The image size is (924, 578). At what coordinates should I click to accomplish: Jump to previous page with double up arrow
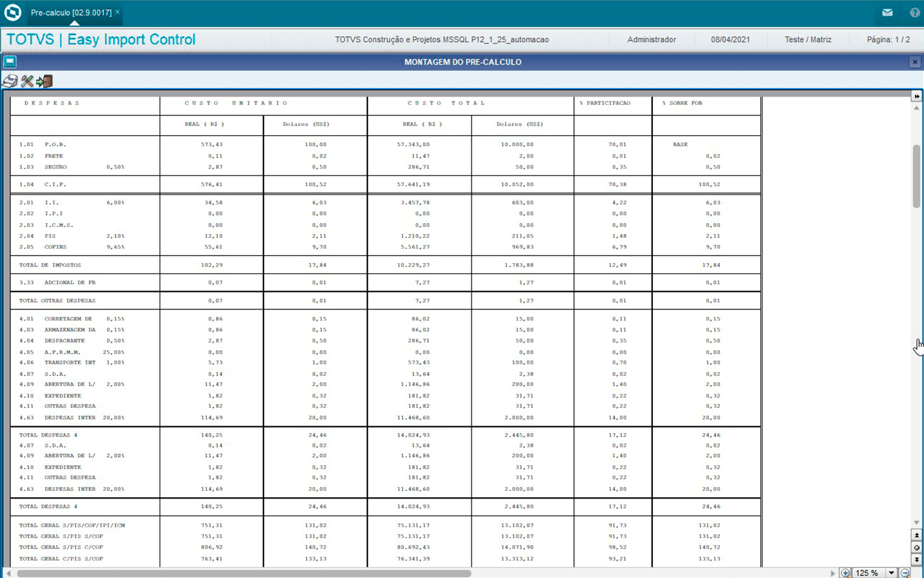pos(917,536)
